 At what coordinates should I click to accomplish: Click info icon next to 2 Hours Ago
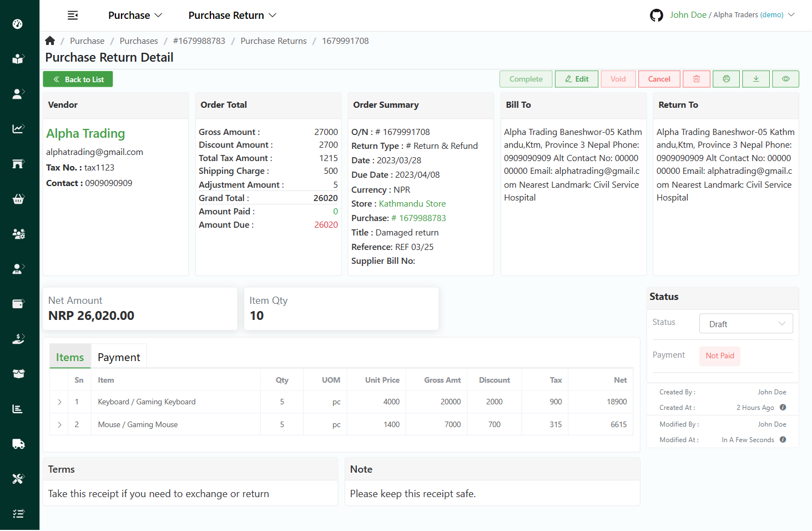pyautogui.click(x=783, y=407)
